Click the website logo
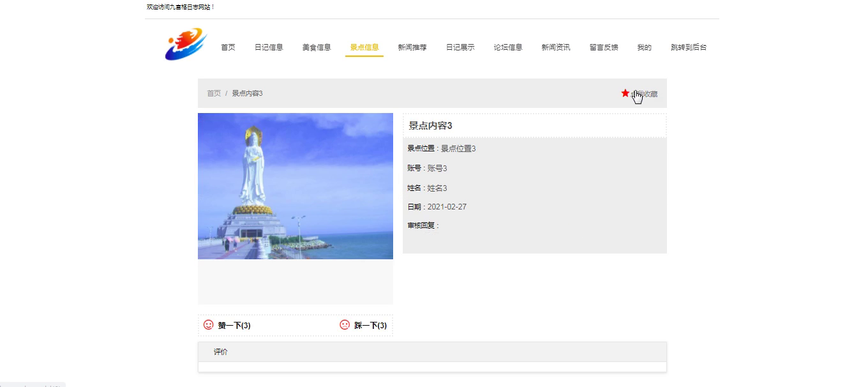This screenshot has height=387, width=868. click(x=185, y=44)
